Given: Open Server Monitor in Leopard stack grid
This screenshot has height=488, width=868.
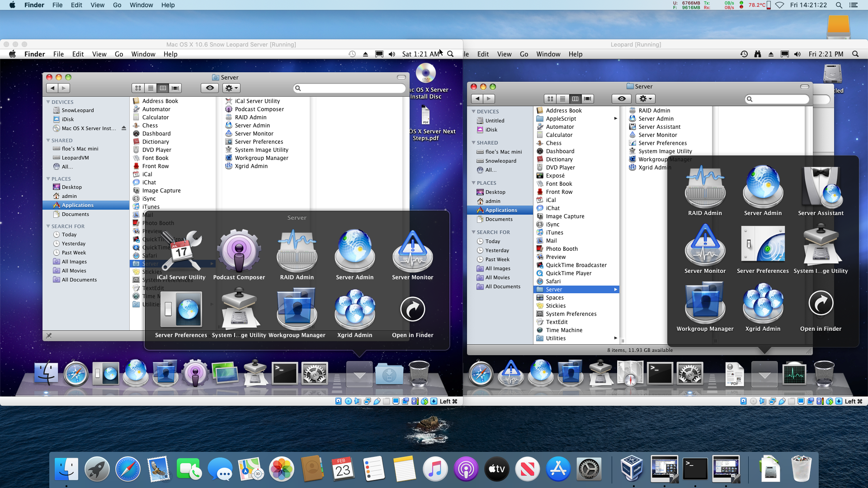Looking at the screenshot, I should 705,249.
